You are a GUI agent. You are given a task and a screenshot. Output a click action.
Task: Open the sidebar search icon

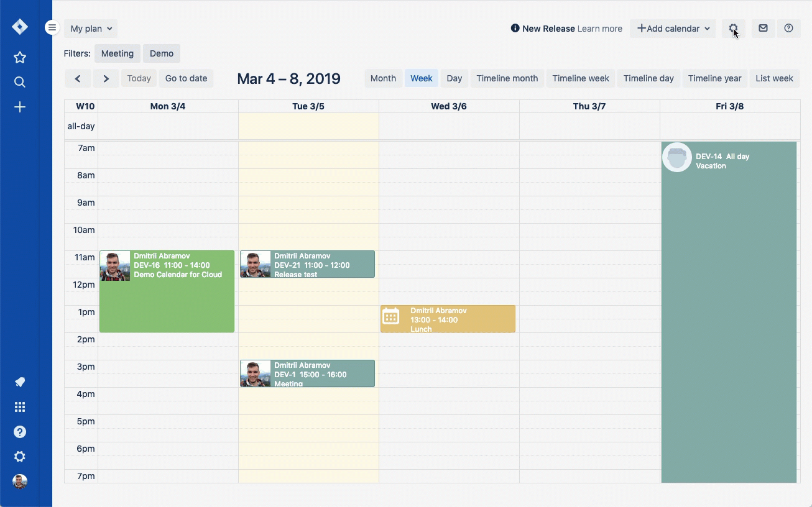tap(20, 82)
